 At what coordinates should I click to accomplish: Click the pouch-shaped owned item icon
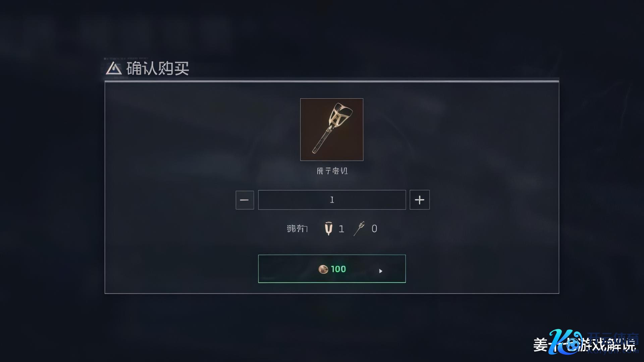click(328, 229)
